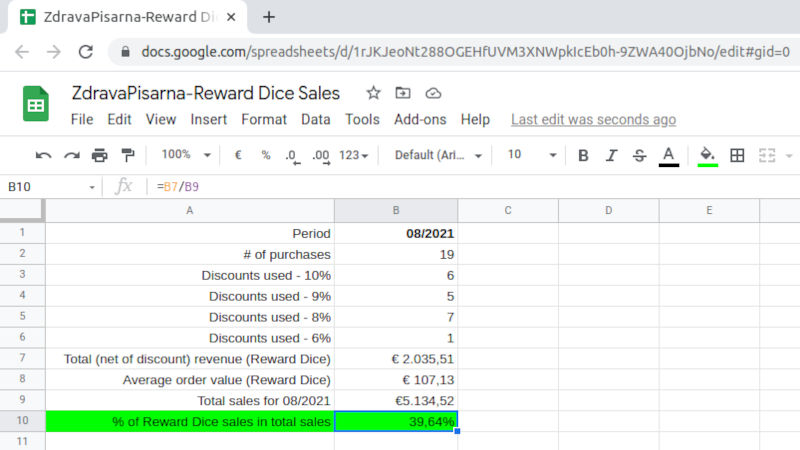Open the font size 10 dropdown
This screenshot has width=800, height=450.
click(531, 155)
